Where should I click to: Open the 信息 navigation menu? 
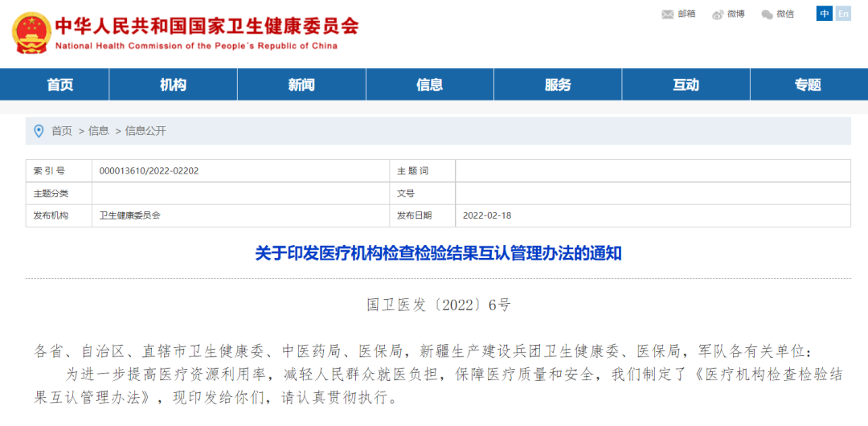(429, 84)
